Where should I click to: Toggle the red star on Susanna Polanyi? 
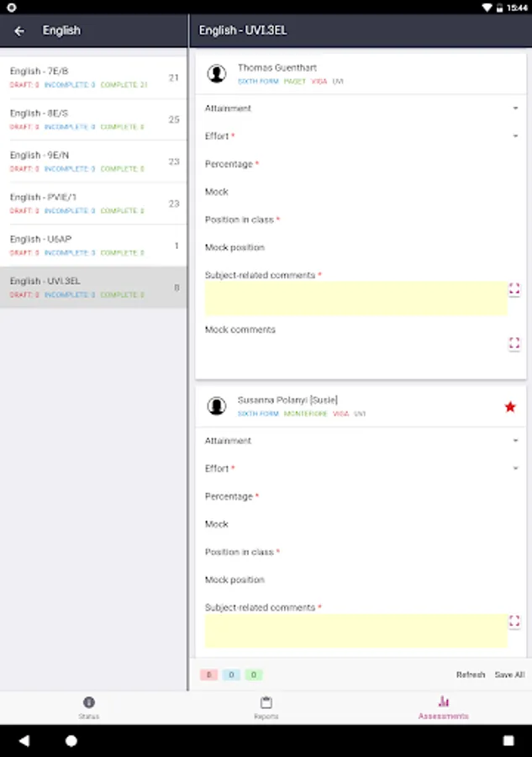click(x=509, y=407)
